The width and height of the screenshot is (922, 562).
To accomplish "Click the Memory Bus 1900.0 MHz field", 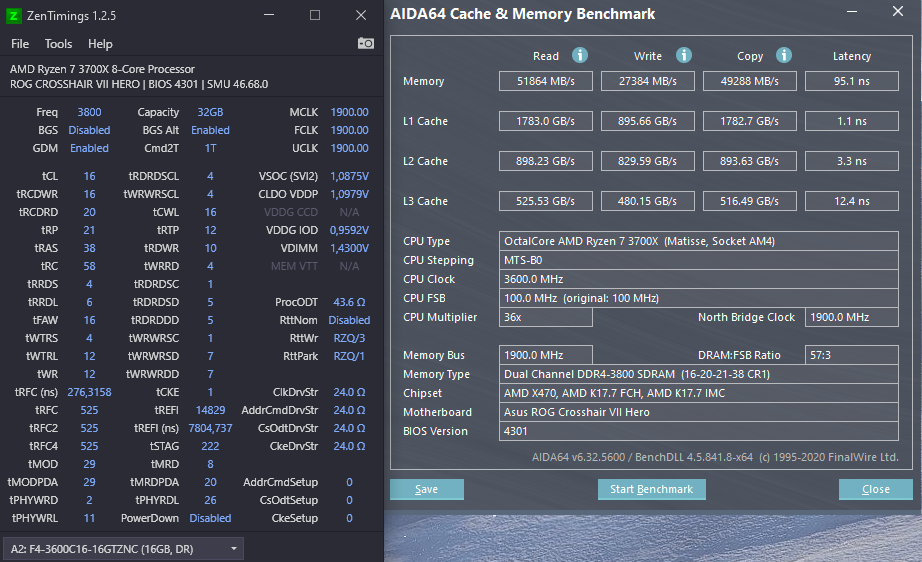I will click(546, 355).
